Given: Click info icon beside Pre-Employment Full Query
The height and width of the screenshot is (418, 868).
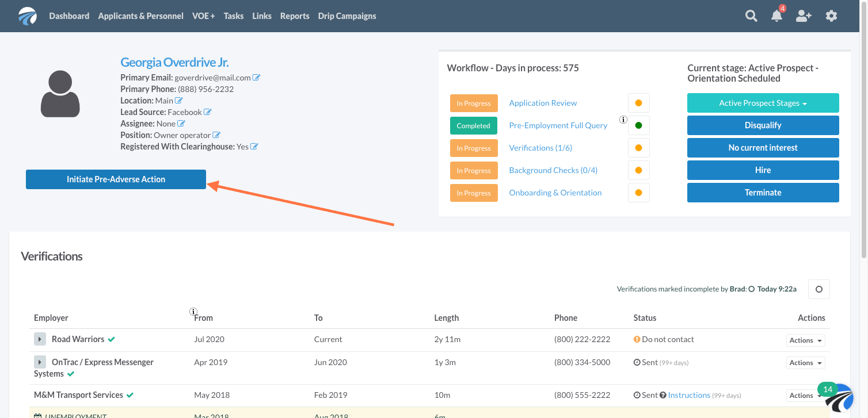Looking at the screenshot, I should click(623, 120).
